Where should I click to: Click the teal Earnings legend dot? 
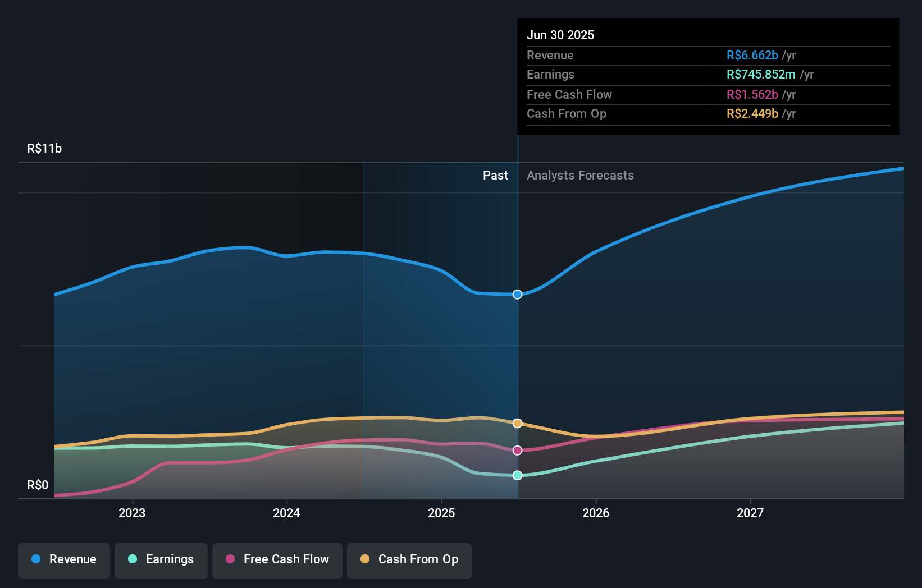(x=132, y=559)
